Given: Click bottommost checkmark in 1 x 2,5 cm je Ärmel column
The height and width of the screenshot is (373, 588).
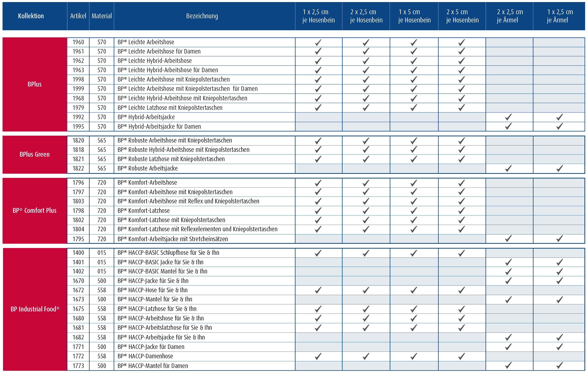Looking at the screenshot, I should [559, 365].
